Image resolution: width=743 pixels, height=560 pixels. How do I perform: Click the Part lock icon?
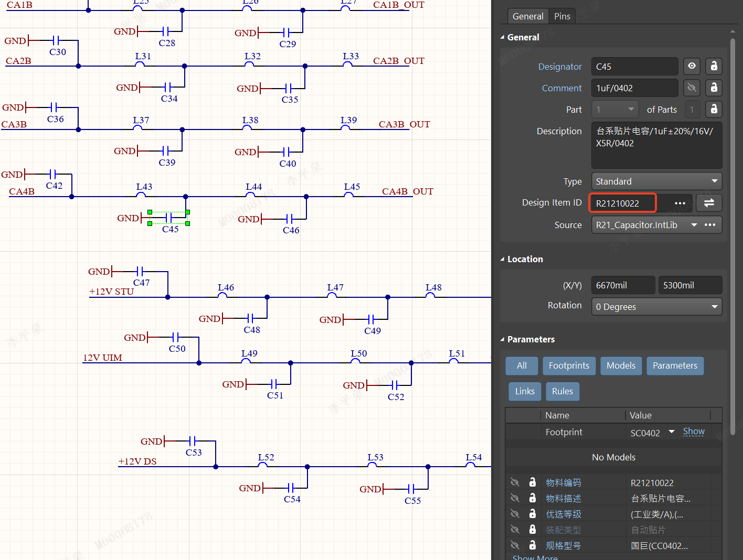click(714, 109)
